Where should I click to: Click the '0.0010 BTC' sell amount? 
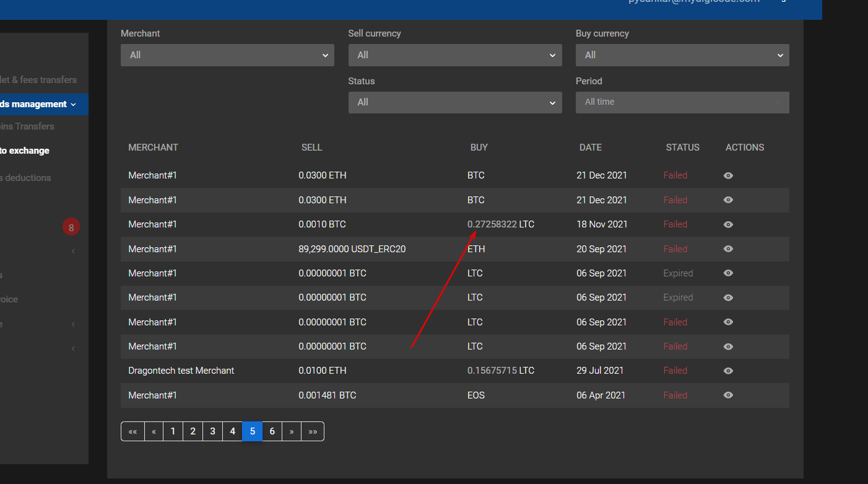click(323, 224)
